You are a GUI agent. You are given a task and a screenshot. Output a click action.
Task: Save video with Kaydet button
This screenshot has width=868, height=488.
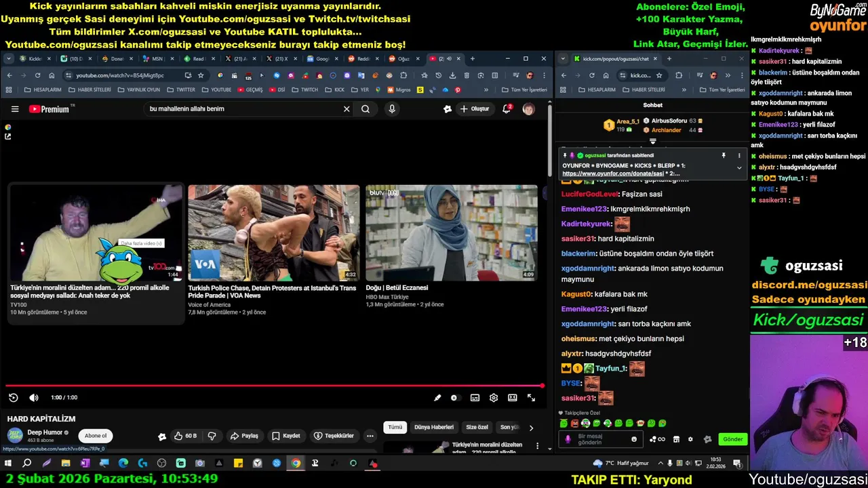click(x=285, y=436)
